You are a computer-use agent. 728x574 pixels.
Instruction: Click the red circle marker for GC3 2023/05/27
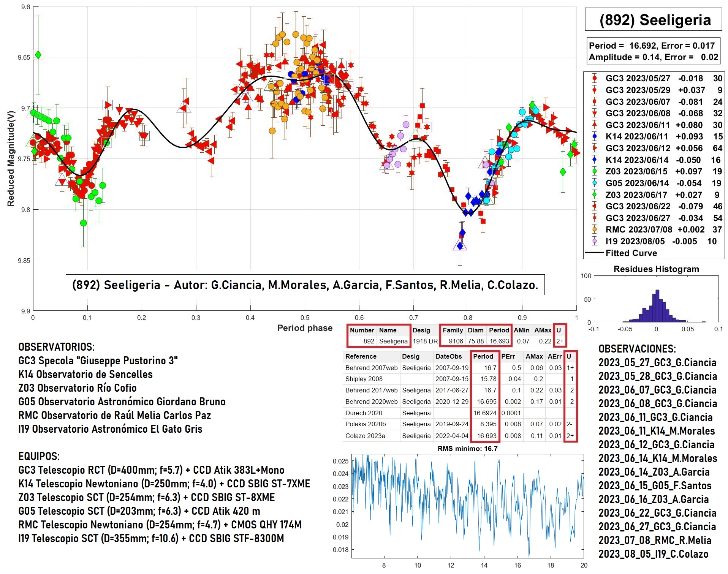tap(595, 78)
